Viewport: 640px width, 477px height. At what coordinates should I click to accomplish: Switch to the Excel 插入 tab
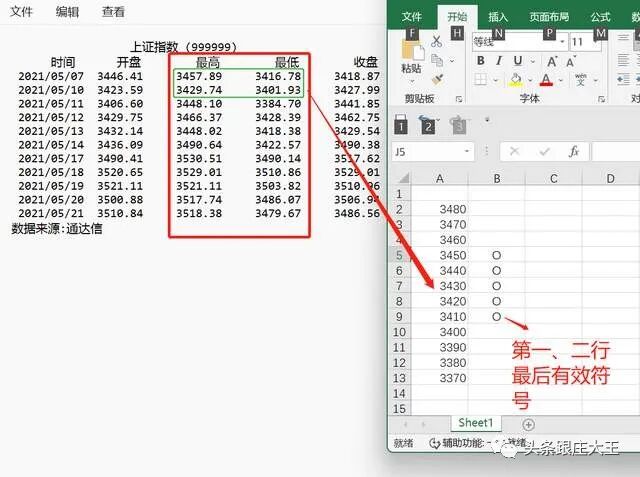pos(498,17)
